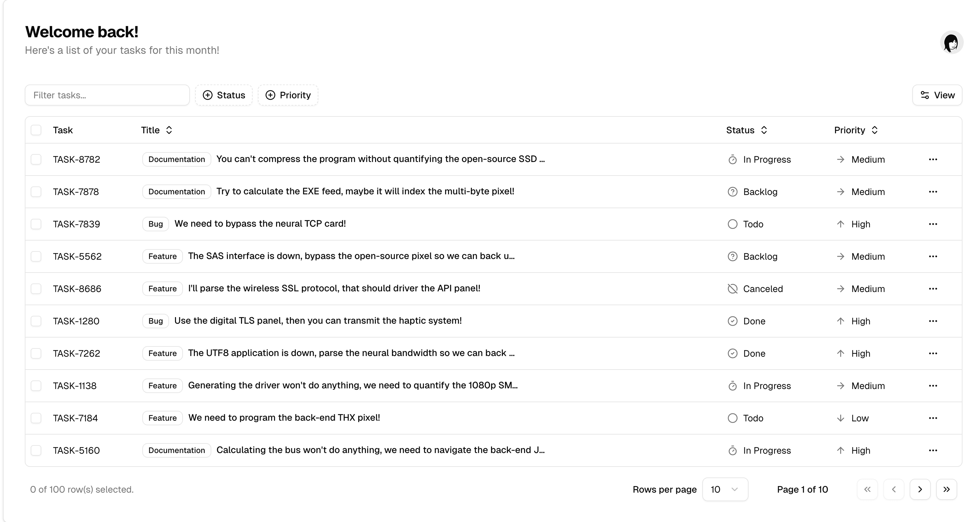The width and height of the screenshot is (980, 522).
Task: Jump to last page double-chevron
Action: [x=946, y=489]
